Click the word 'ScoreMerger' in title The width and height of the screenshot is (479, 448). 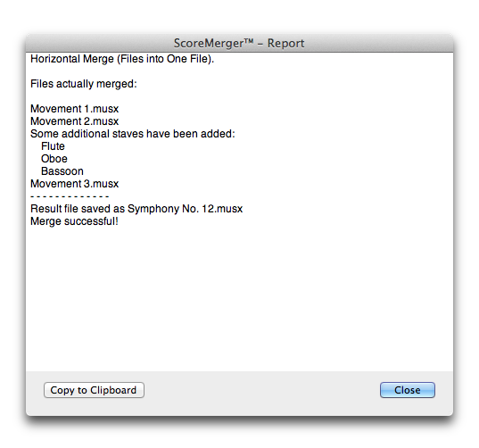pos(209,44)
